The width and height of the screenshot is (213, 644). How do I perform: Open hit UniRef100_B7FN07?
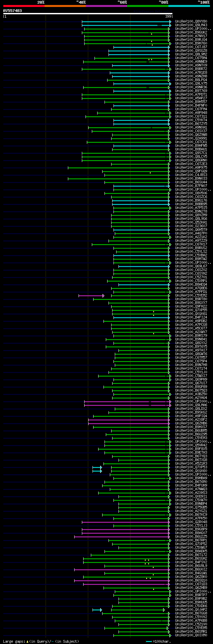click(x=191, y=186)
